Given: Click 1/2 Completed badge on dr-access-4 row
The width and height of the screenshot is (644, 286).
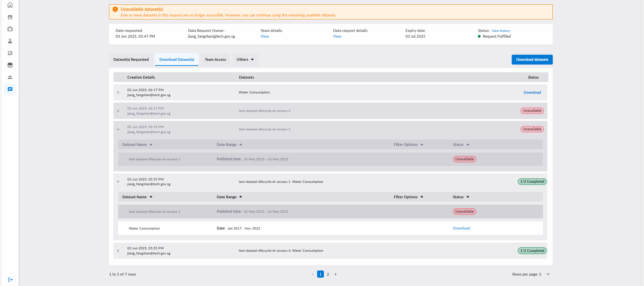Looking at the screenshot, I should [x=532, y=251].
